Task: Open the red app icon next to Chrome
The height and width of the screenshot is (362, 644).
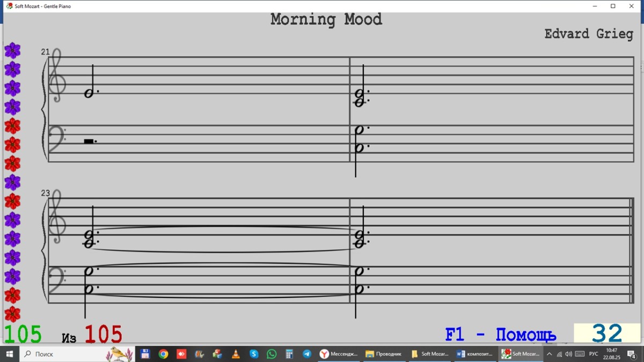Action: pos(181,354)
